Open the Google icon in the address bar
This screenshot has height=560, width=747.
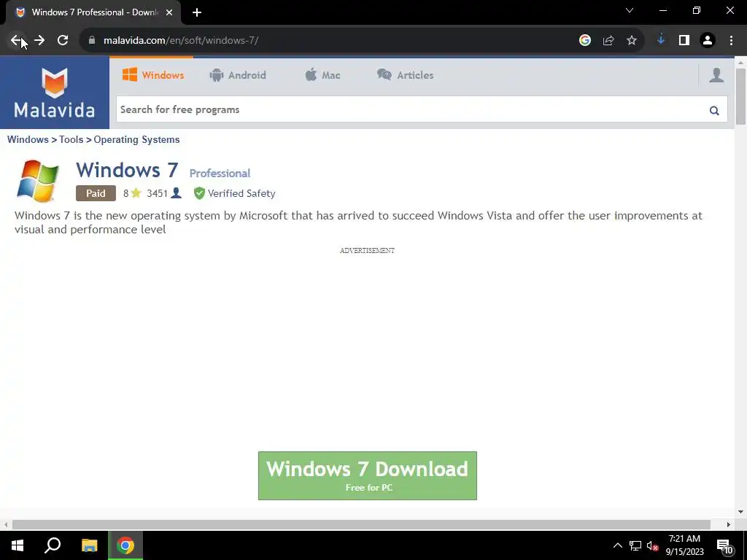585,41
